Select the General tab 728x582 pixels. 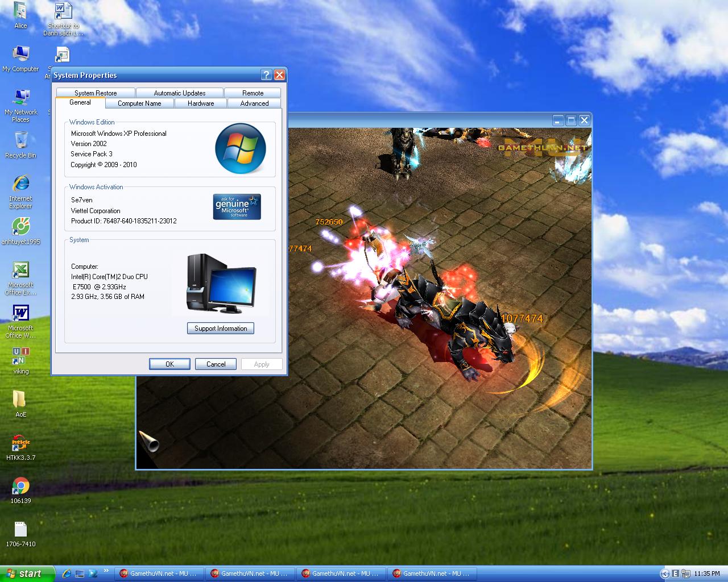80,102
